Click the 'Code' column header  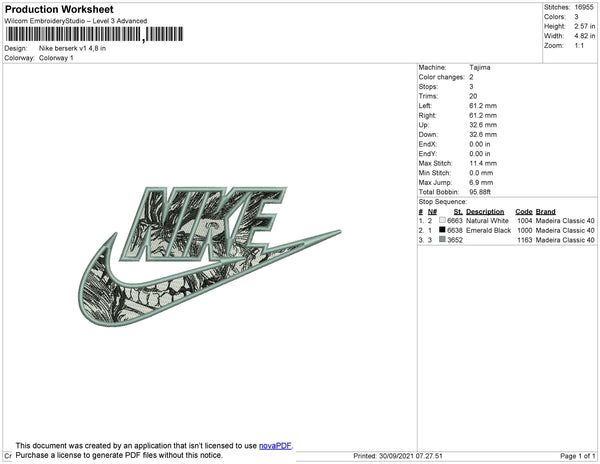pyautogui.click(x=524, y=212)
